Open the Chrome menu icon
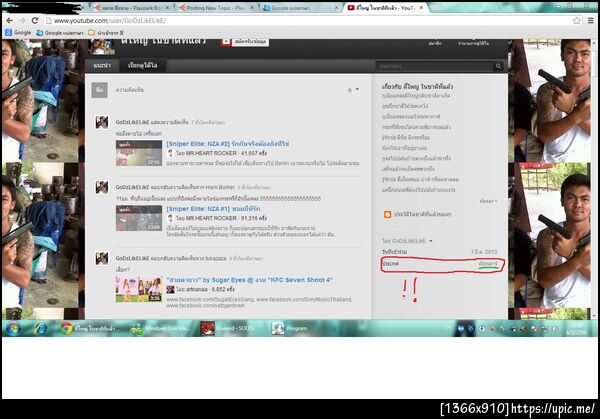 pos(591,21)
